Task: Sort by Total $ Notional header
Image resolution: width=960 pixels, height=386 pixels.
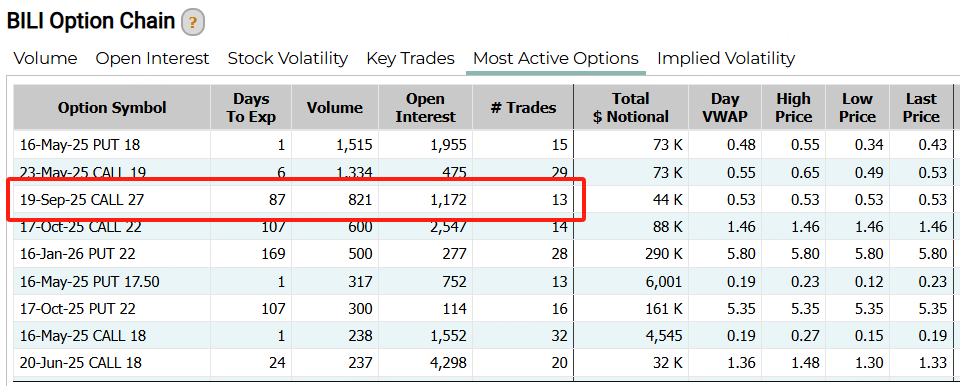Action: click(631, 108)
